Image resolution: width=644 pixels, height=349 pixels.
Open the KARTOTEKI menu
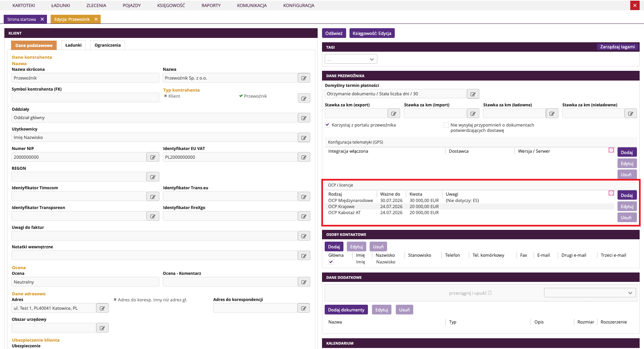24,5
